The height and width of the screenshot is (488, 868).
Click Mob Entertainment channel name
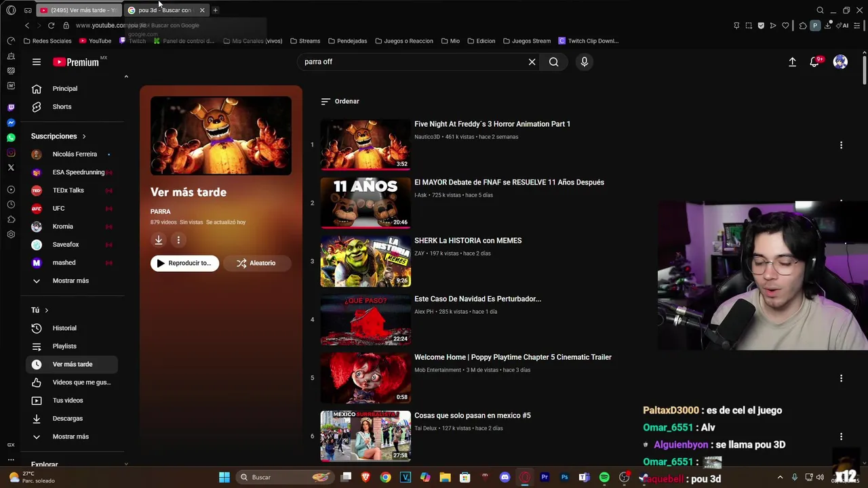point(437,370)
